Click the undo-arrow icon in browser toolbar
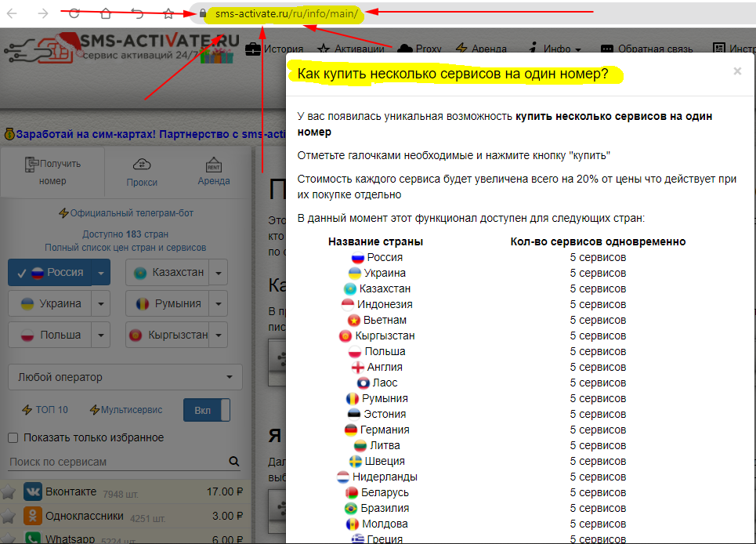This screenshot has width=756, height=544. (x=137, y=13)
